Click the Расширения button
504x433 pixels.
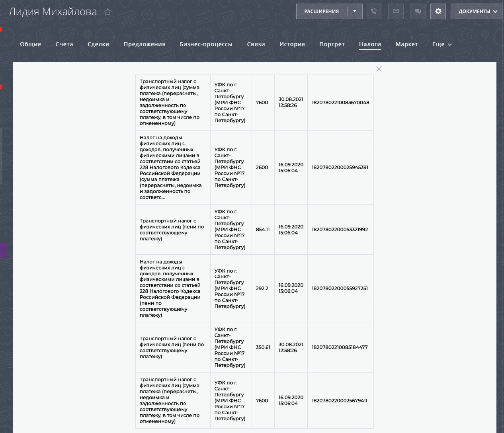[322, 12]
